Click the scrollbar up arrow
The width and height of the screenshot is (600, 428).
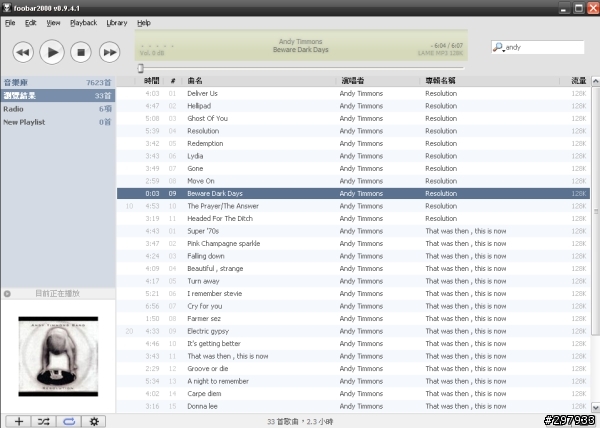(595, 81)
